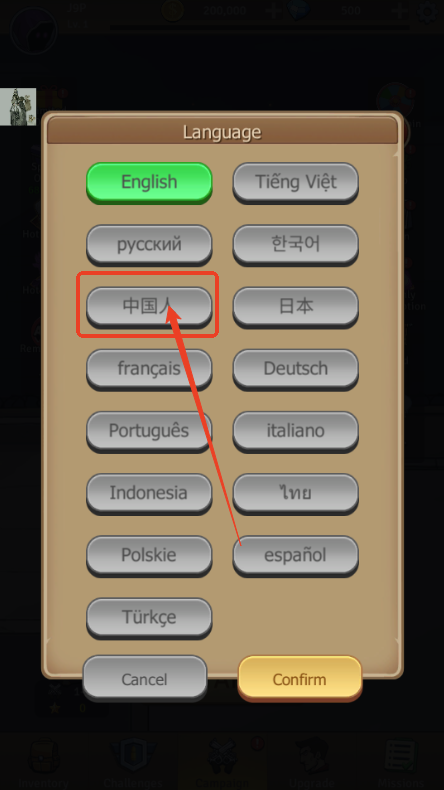This screenshot has height=790, width=444.
Task: Switch language to Deutsch
Action: [295, 369]
